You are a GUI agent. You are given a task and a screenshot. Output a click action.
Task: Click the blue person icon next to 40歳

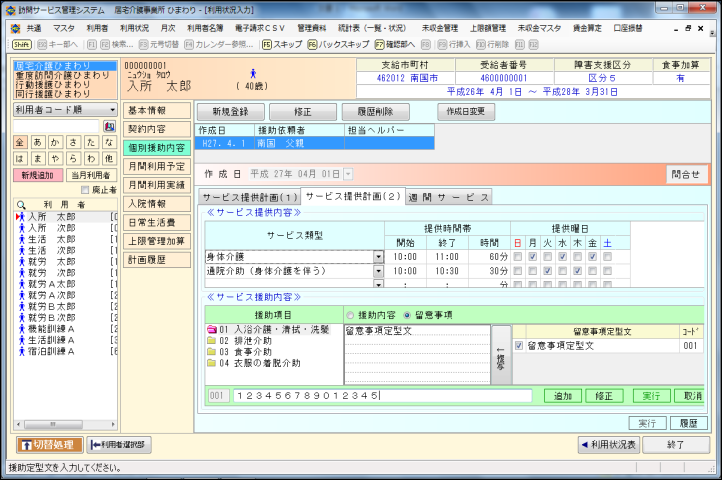coord(252,73)
